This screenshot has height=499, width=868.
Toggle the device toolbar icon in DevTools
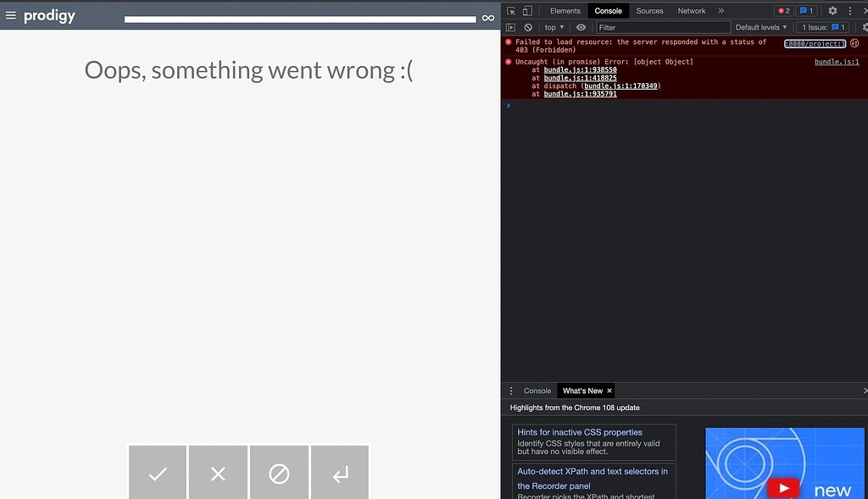[x=526, y=10]
